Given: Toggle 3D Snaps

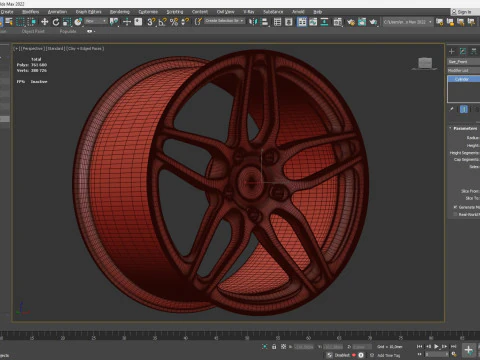Looking at the screenshot, I should 151,22.
